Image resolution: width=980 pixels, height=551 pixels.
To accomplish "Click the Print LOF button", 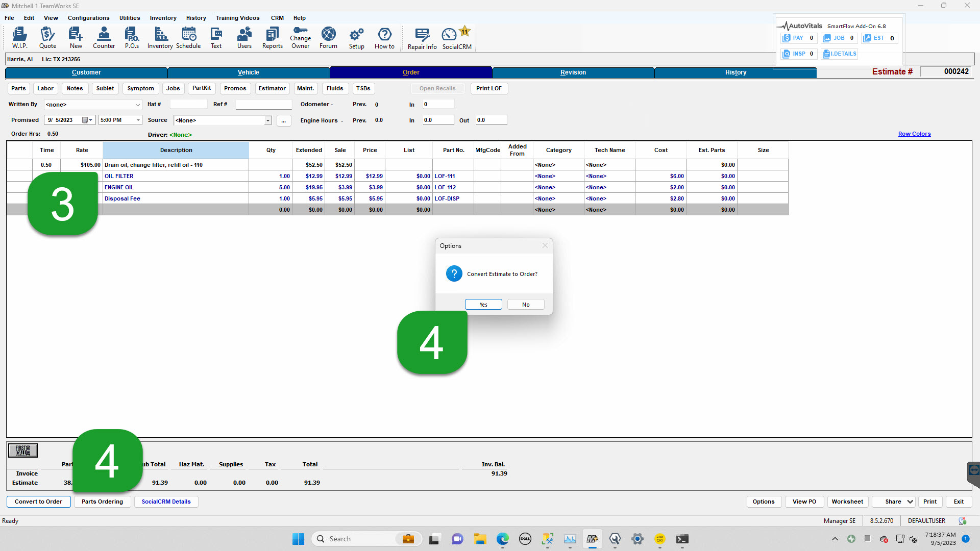I will [488, 88].
